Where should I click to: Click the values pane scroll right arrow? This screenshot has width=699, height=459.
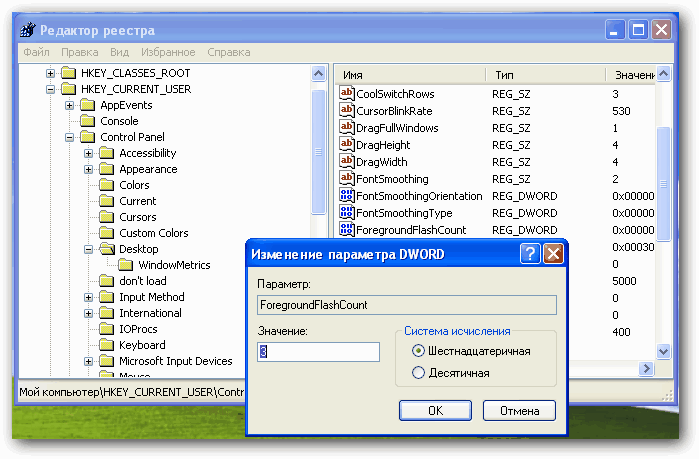tap(646, 369)
